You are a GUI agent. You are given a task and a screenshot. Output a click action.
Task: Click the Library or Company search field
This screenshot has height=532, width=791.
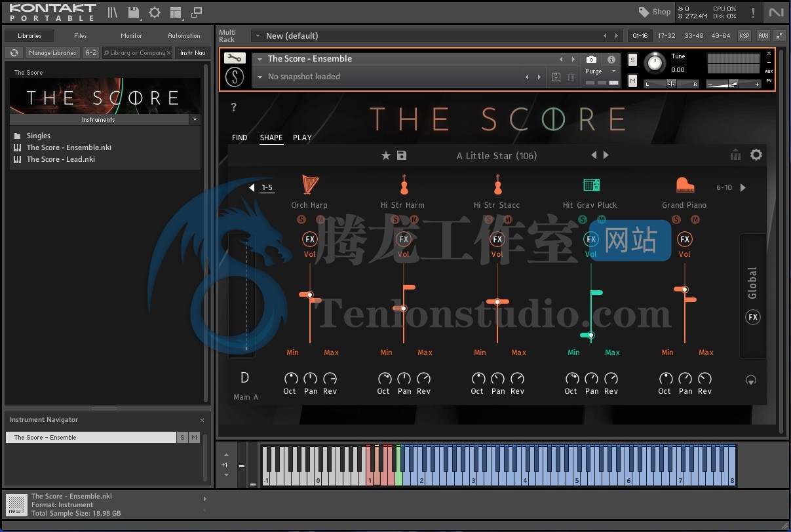(x=138, y=52)
